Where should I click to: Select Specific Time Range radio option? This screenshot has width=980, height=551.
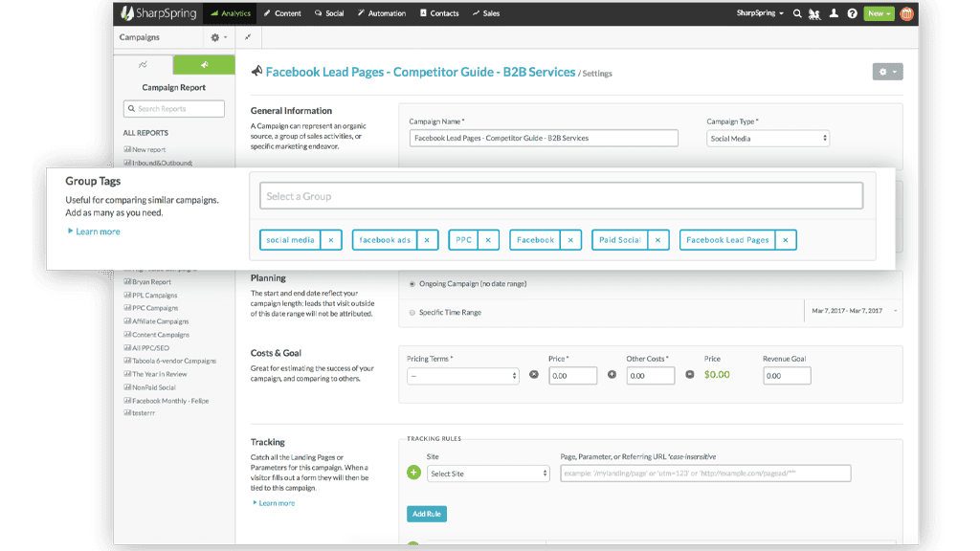tap(412, 313)
